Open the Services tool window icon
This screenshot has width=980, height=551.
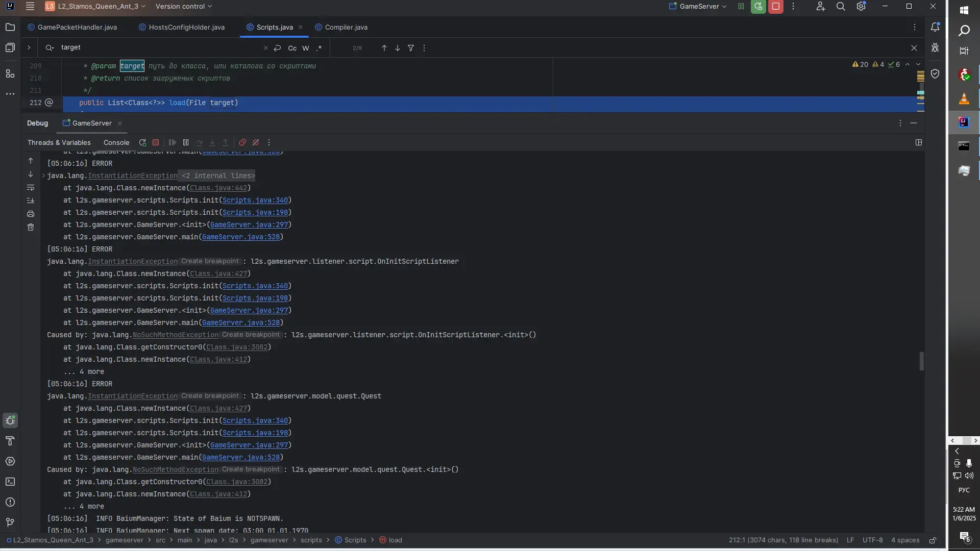[x=10, y=461]
